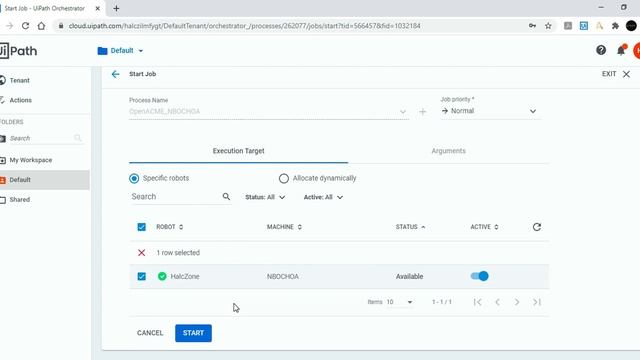Go to the next page of results
Viewport: 640px width, 360px height.
click(x=517, y=302)
